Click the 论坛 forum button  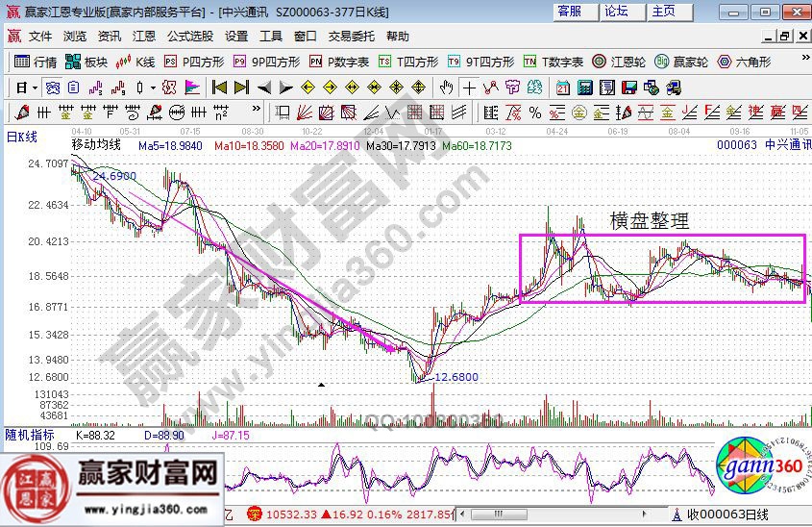pyautogui.click(x=616, y=12)
